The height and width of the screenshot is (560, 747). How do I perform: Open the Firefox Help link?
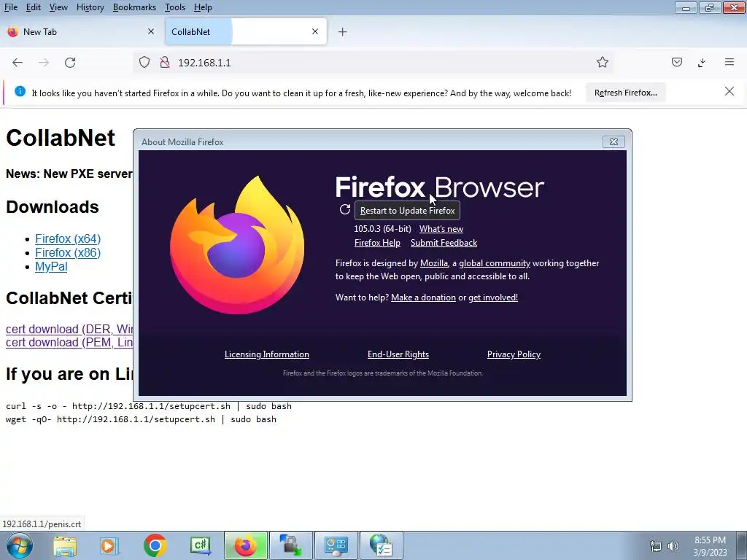tap(377, 243)
